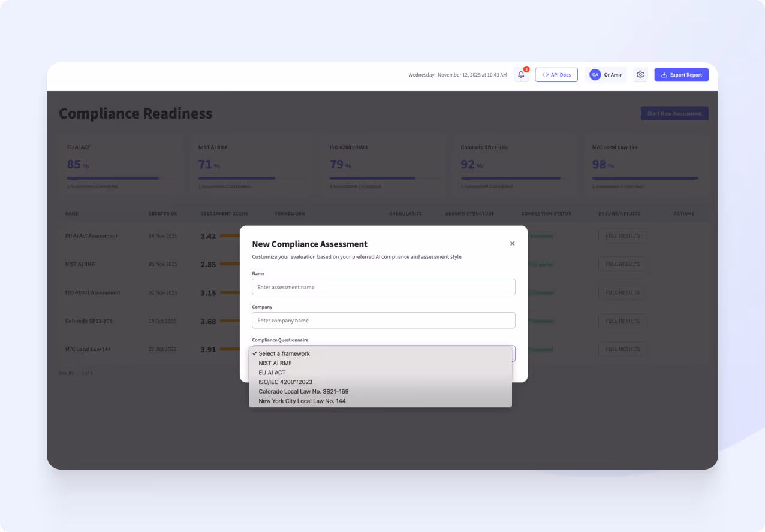The image size is (765, 532).
Task: Click the Colorado SB21-169 92% summary card
Action: pos(514,166)
